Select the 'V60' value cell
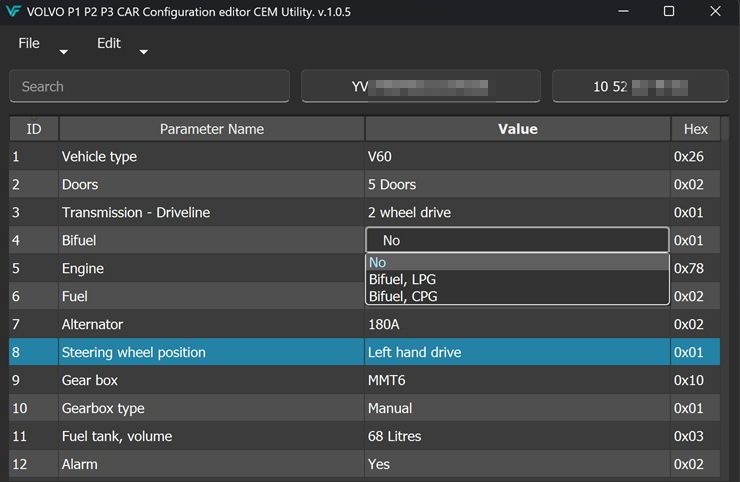 (x=518, y=156)
